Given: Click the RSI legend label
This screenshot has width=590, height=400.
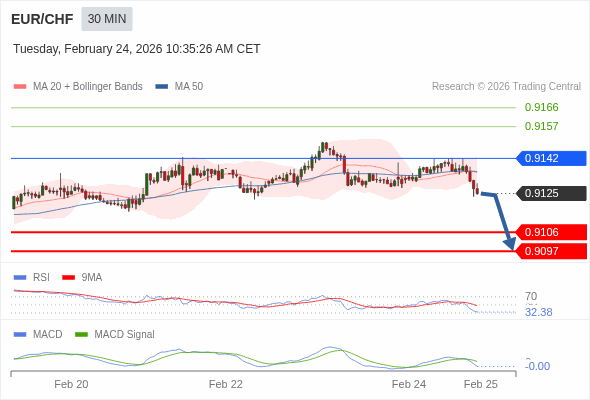Looking at the screenshot, I should [41, 278].
